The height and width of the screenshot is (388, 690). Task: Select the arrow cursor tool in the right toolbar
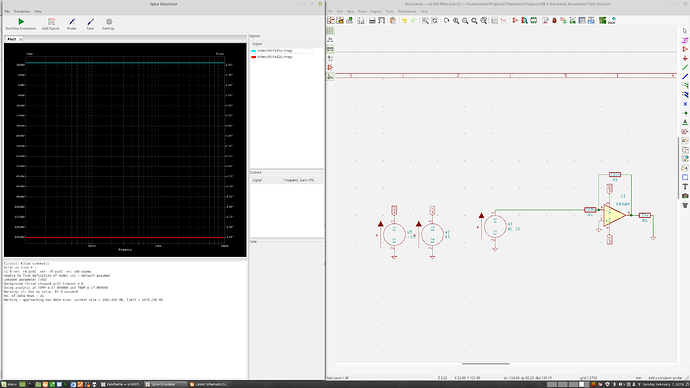click(x=685, y=31)
